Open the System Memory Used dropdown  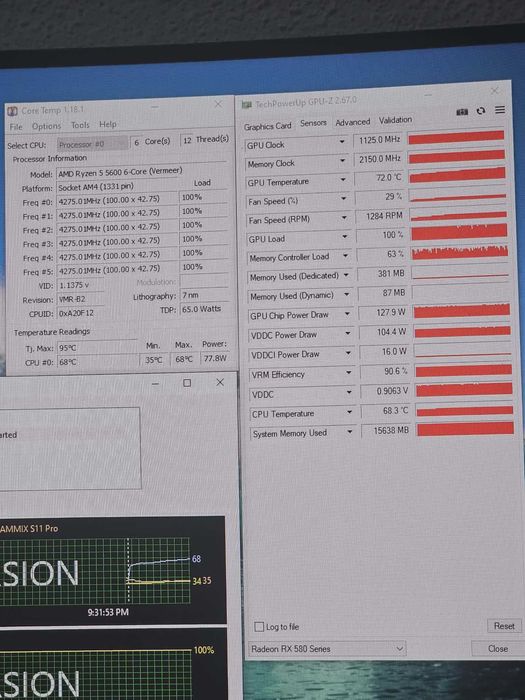coord(350,432)
